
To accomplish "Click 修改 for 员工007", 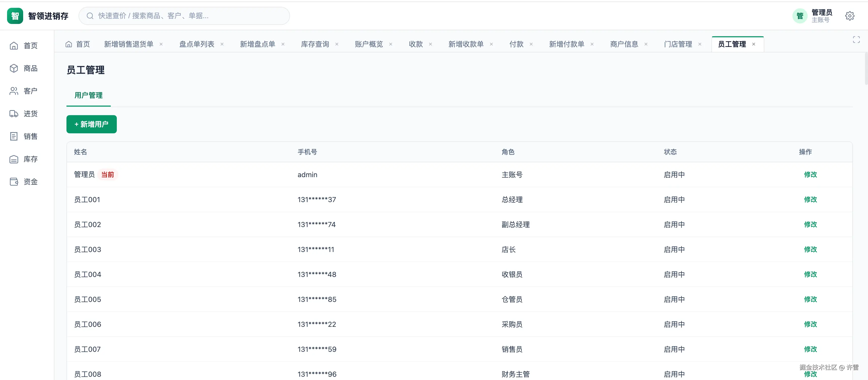I will point(810,349).
